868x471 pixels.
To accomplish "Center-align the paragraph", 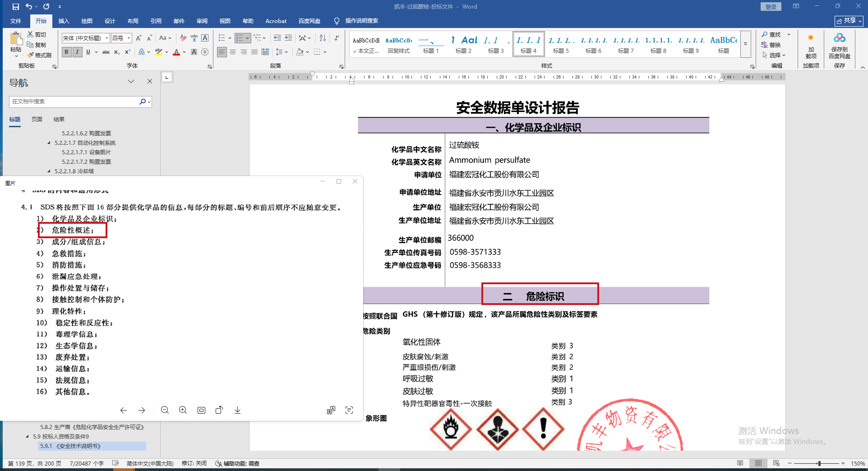I will pyautogui.click(x=233, y=52).
